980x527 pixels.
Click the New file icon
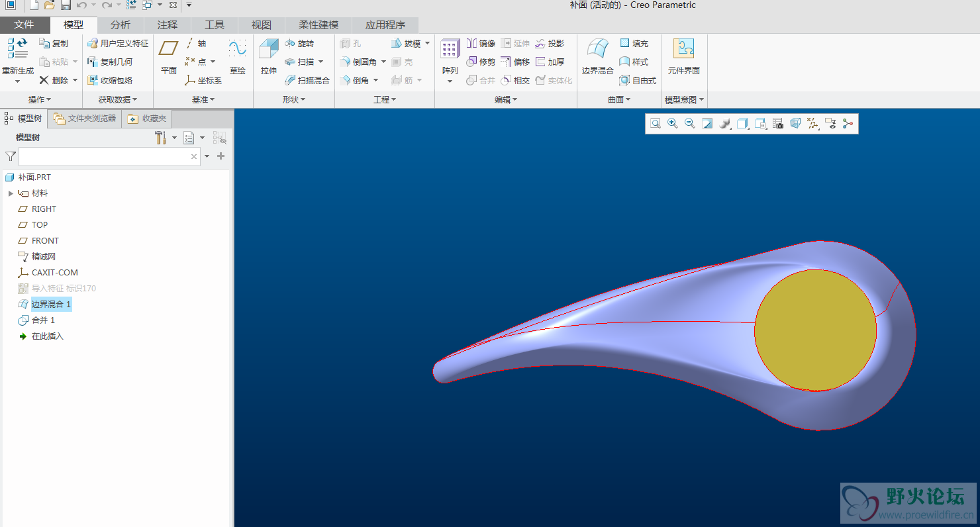click(x=34, y=5)
